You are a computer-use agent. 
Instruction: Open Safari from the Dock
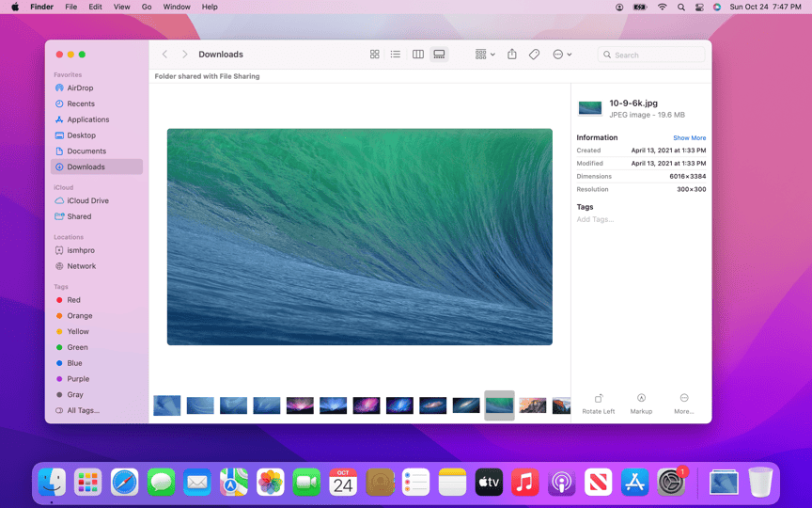[124, 483]
